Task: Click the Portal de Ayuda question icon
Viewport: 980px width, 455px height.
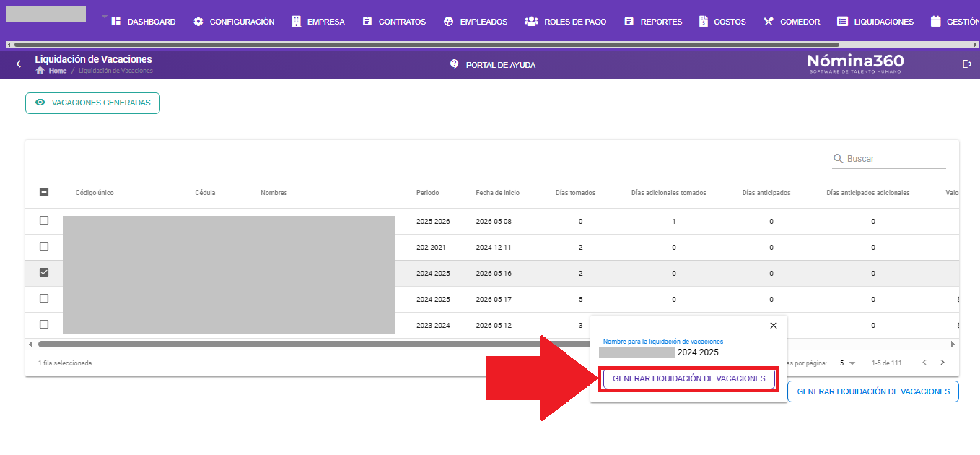Action: coord(454,64)
